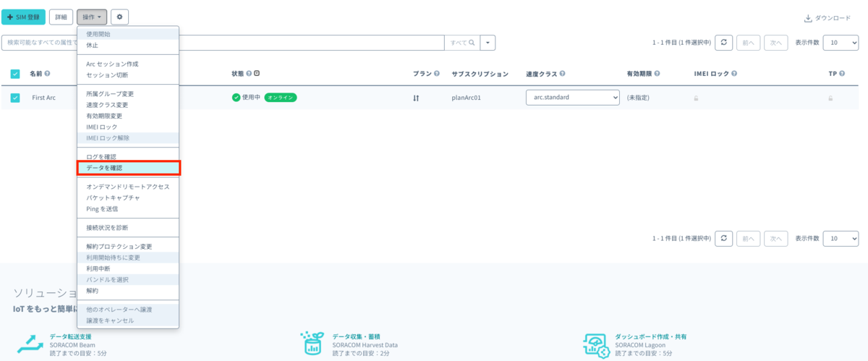Select Ping を送信 in the menu
Image resolution: width=868 pixels, height=361 pixels.
pos(128,209)
